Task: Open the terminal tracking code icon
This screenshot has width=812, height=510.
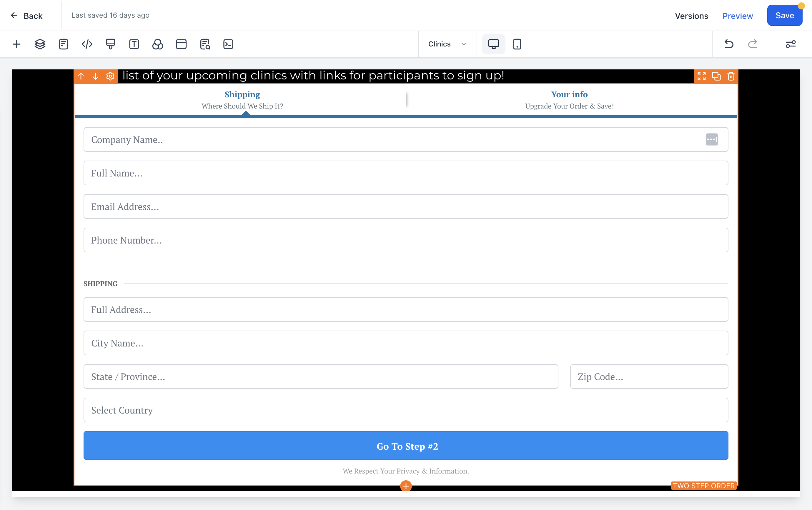Action: (228, 44)
